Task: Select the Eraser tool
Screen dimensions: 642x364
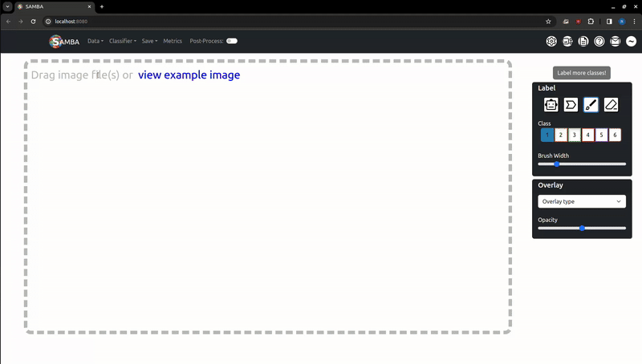Action: pos(611,104)
